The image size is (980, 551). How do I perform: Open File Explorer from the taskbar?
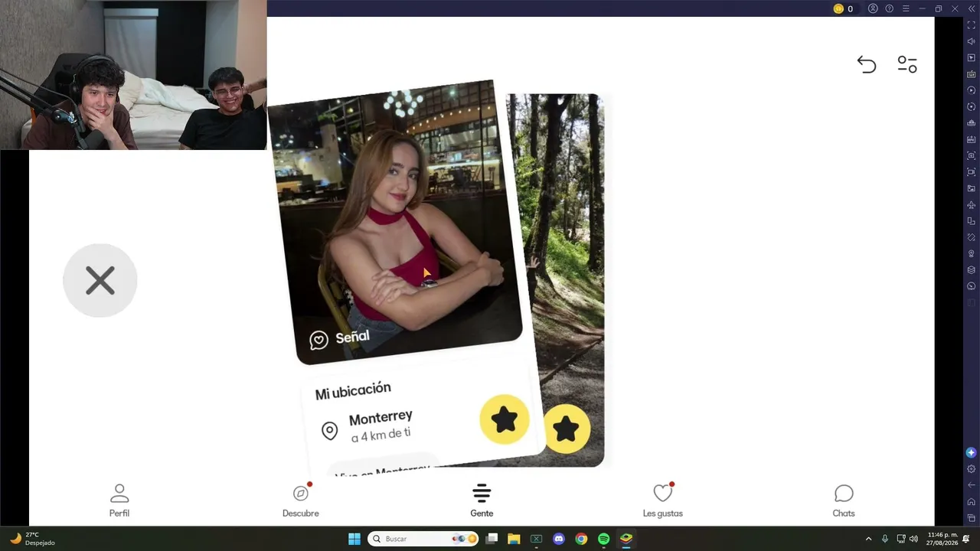point(514,539)
